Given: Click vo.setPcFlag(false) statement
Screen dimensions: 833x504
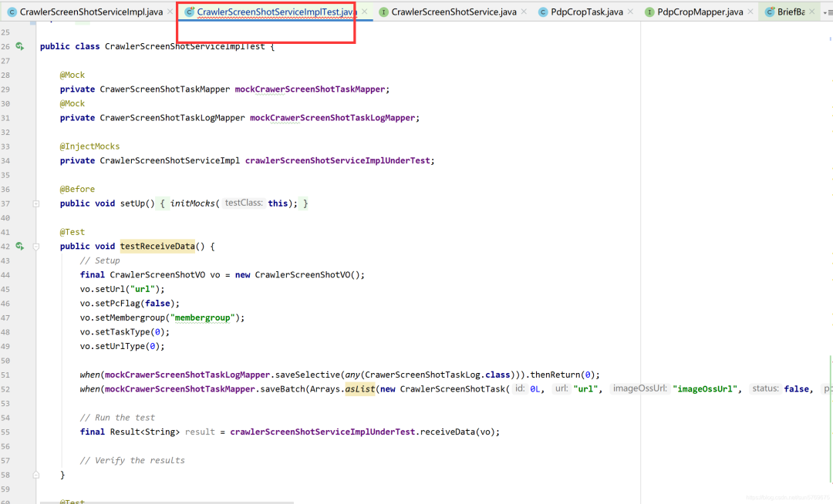Looking at the screenshot, I should 130,304.
